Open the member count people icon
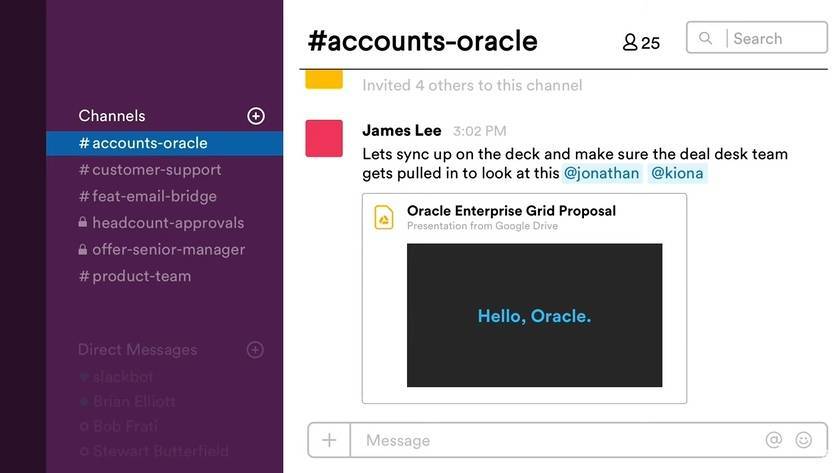The image size is (840, 473). click(x=630, y=42)
